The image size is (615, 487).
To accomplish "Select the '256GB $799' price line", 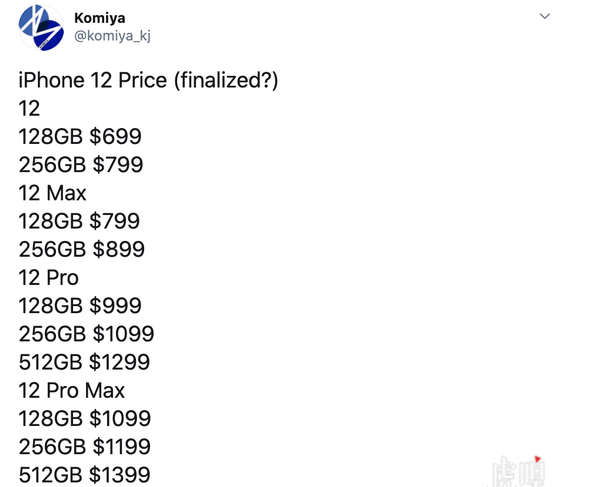I will click(80, 164).
